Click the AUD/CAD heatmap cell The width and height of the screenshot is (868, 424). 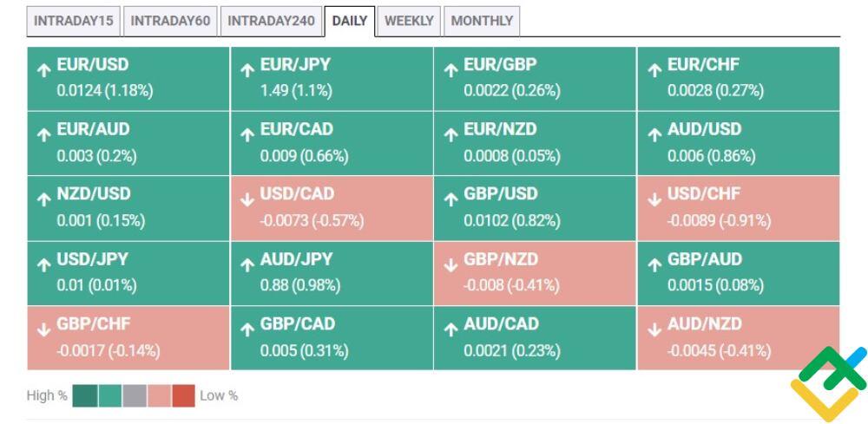[535, 338]
